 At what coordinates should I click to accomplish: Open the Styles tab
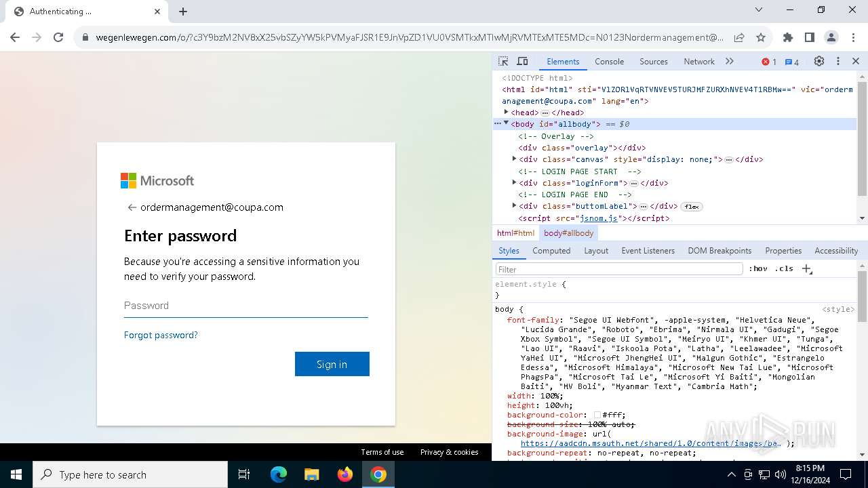coord(509,251)
